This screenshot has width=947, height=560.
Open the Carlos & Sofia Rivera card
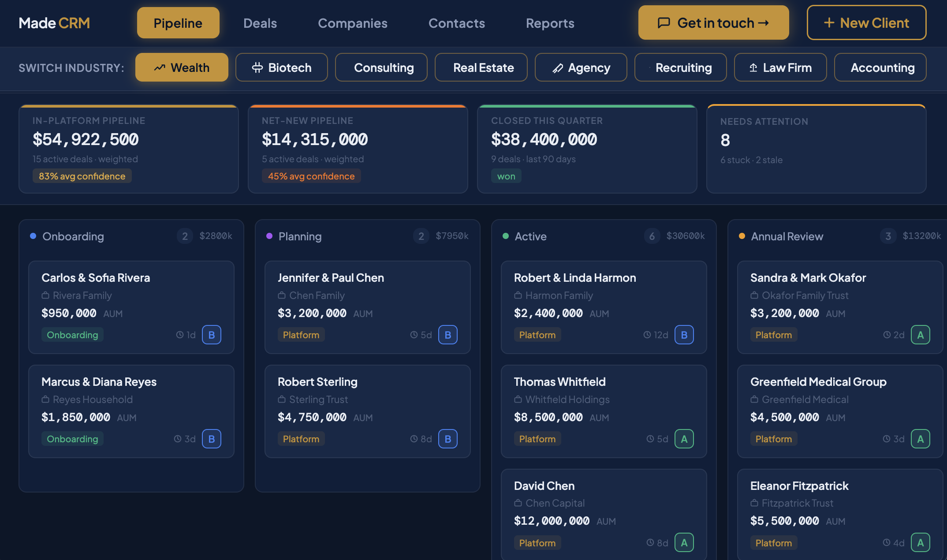pos(131,307)
